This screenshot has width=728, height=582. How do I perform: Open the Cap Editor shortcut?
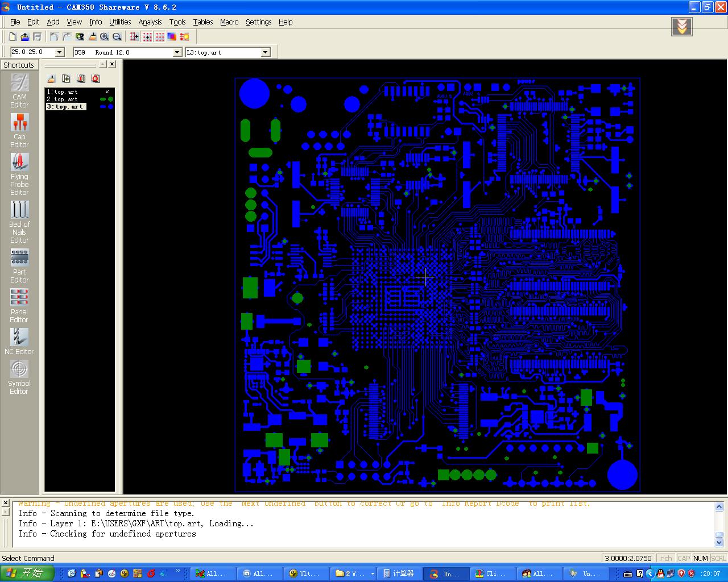tap(19, 131)
